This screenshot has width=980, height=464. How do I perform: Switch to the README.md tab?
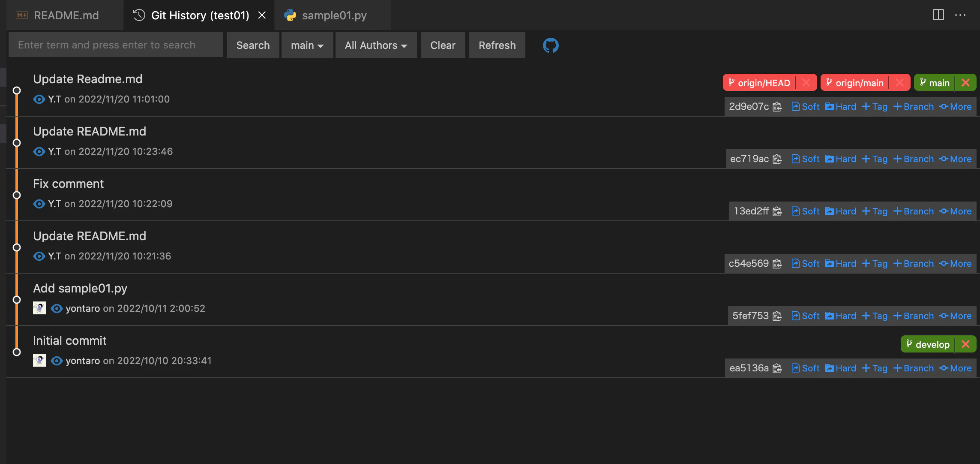64,15
